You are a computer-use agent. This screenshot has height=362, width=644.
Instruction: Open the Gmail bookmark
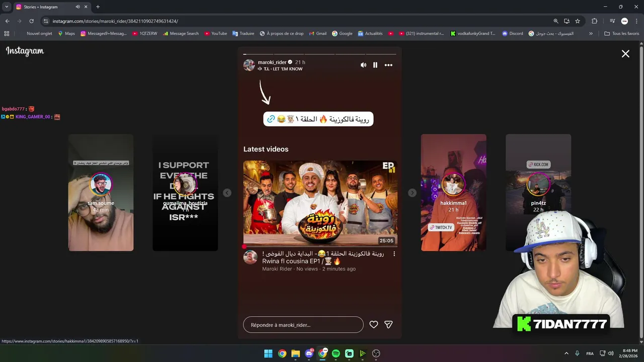click(317, 34)
